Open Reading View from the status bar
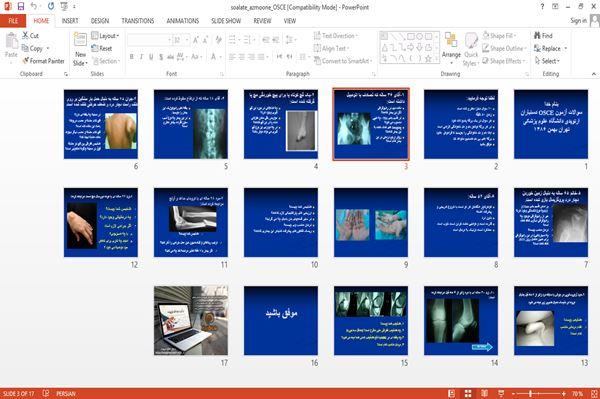 tap(484, 394)
